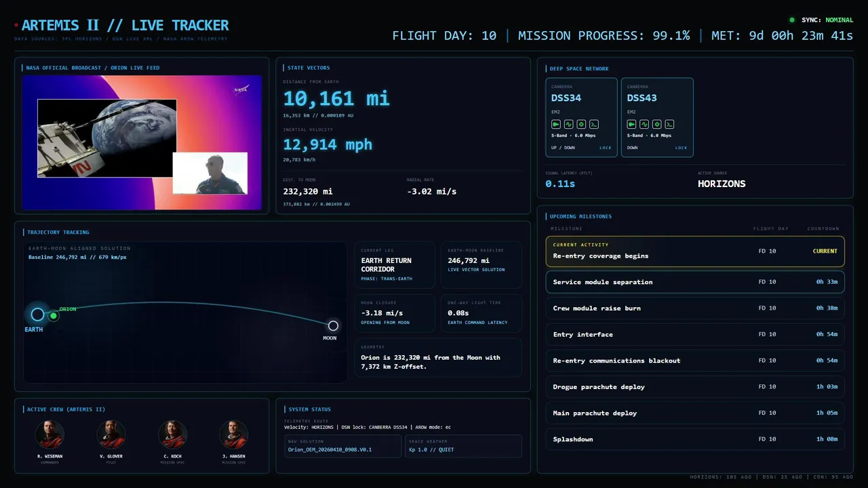Click the DSS43 crosshair target icon
The width and height of the screenshot is (868, 488).
[x=656, y=124]
